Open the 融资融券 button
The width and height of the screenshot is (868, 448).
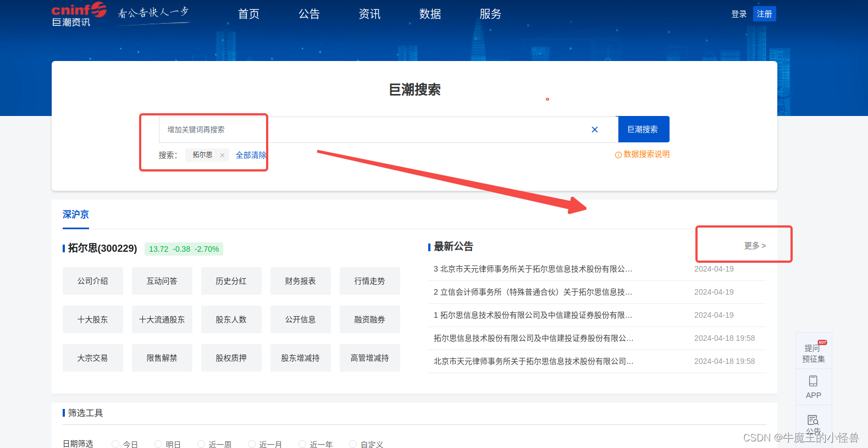[370, 319]
